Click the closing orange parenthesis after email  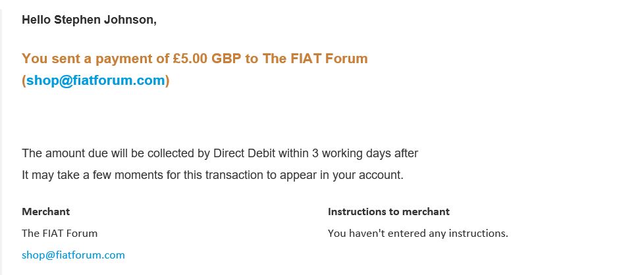point(167,81)
